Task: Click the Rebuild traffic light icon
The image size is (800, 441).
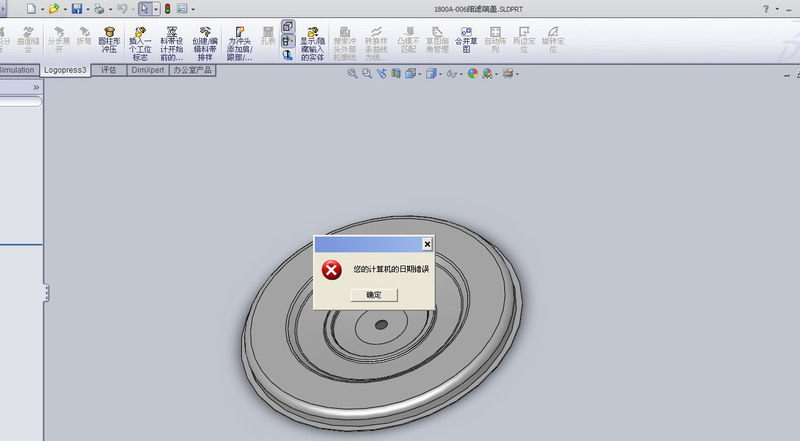Action: 167,9
